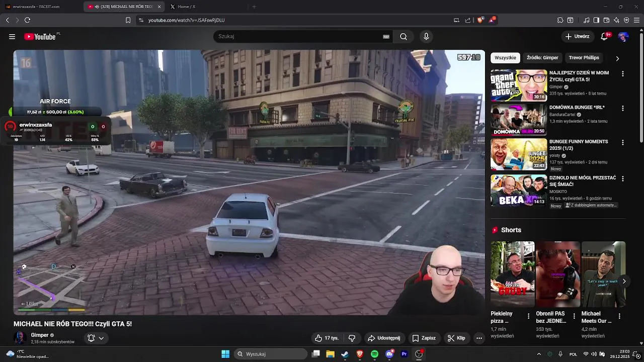The width and height of the screenshot is (644, 362).
Task: Open the account avatar menu
Action: pyautogui.click(x=623, y=36)
